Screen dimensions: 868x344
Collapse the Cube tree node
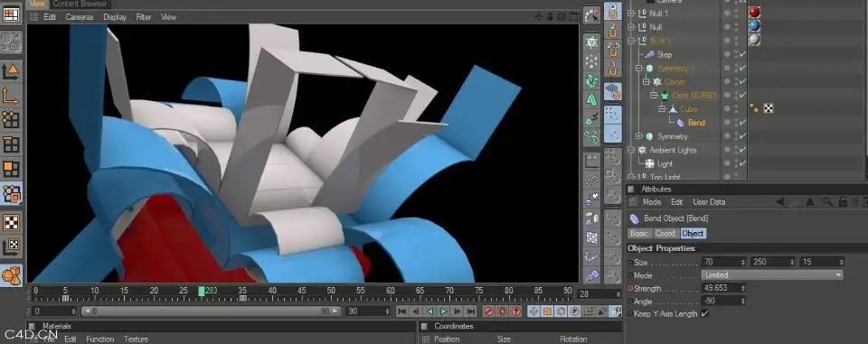(x=662, y=109)
